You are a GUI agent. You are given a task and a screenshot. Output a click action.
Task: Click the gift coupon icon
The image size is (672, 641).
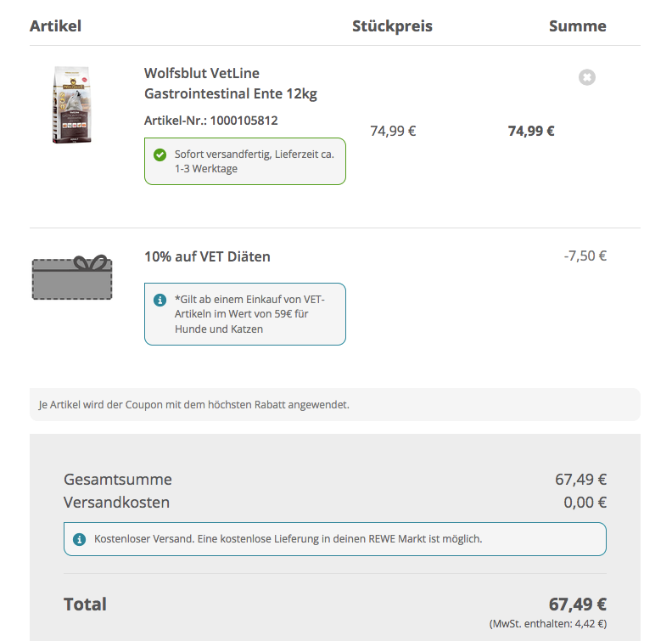pyautogui.click(x=72, y=278)
